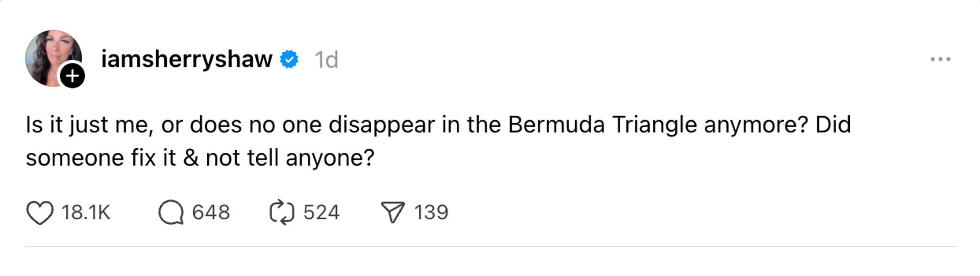Screen dimensions: 980x276
Task: Click the divider line below the post
Action: point(490,246)
